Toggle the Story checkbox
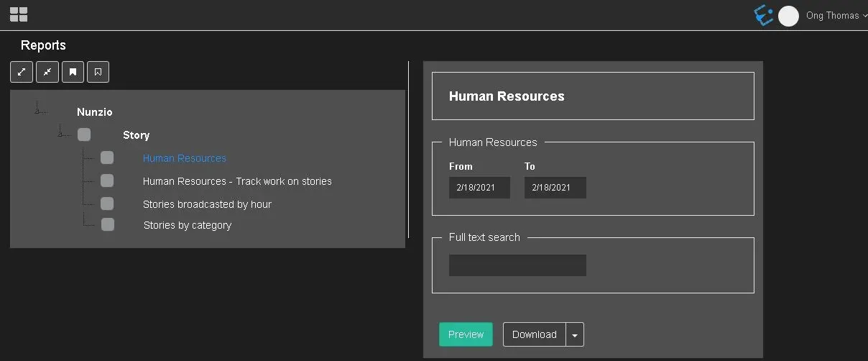 pyautogui.click(x=84, y=134)
